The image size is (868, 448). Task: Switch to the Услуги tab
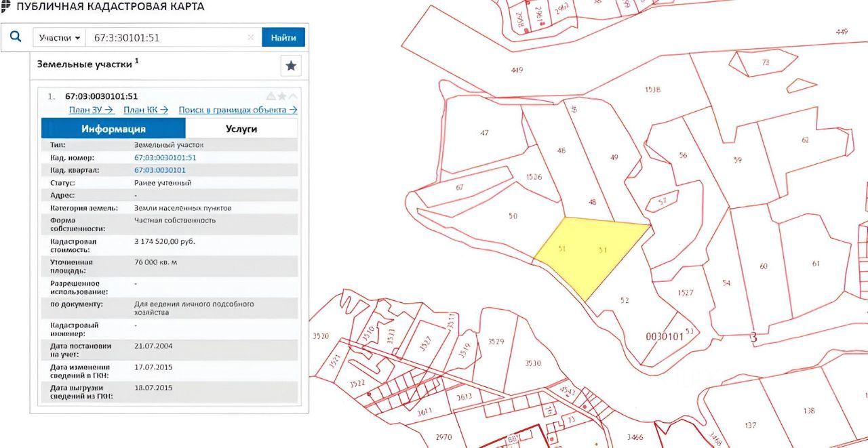[x=241, y=129]
